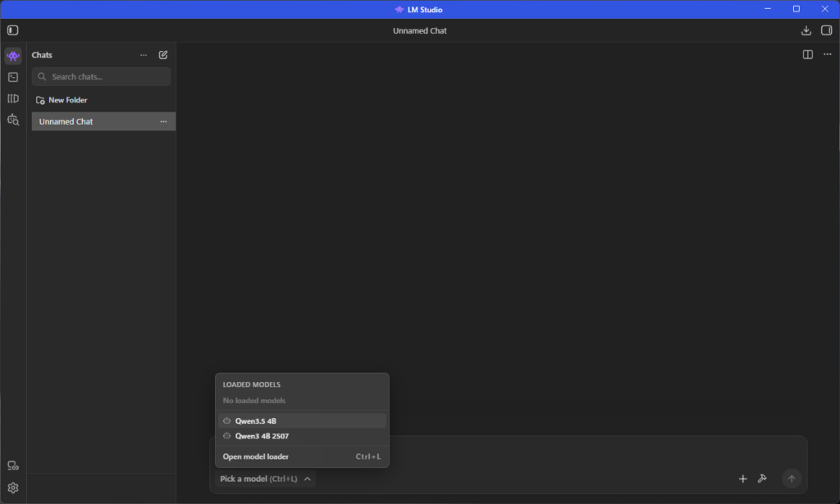Click the plus attachment icon in the message box
The image size is (840, 504).
(x=742, y=479)
